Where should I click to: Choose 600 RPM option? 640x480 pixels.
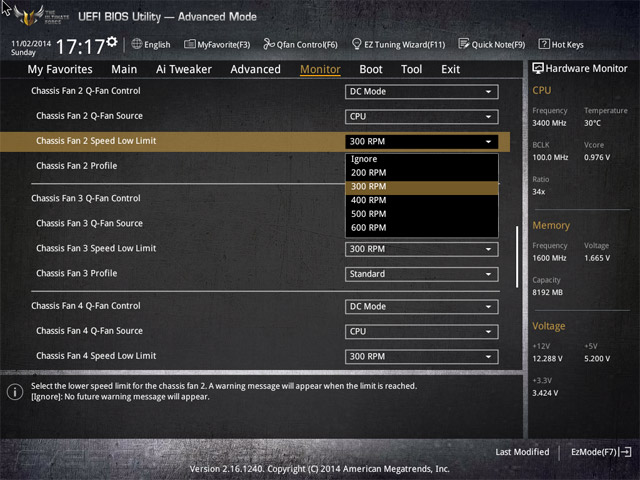[422, 228]
